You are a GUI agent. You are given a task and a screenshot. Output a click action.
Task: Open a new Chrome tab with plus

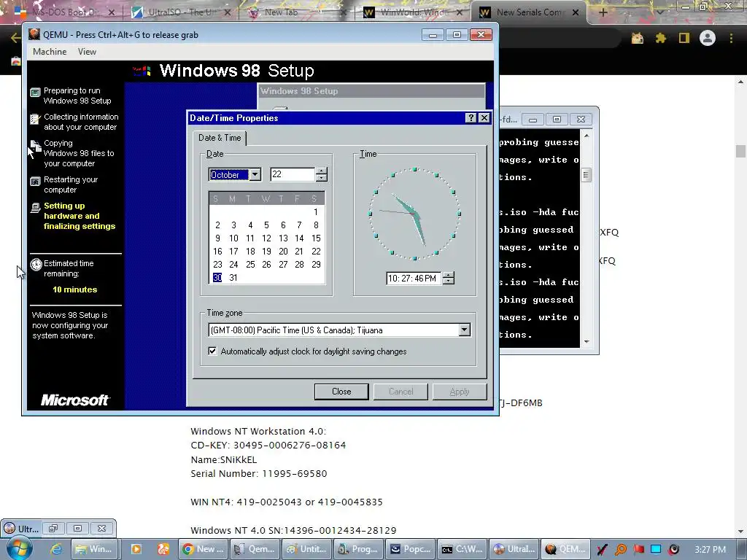(x=603, y=13)
